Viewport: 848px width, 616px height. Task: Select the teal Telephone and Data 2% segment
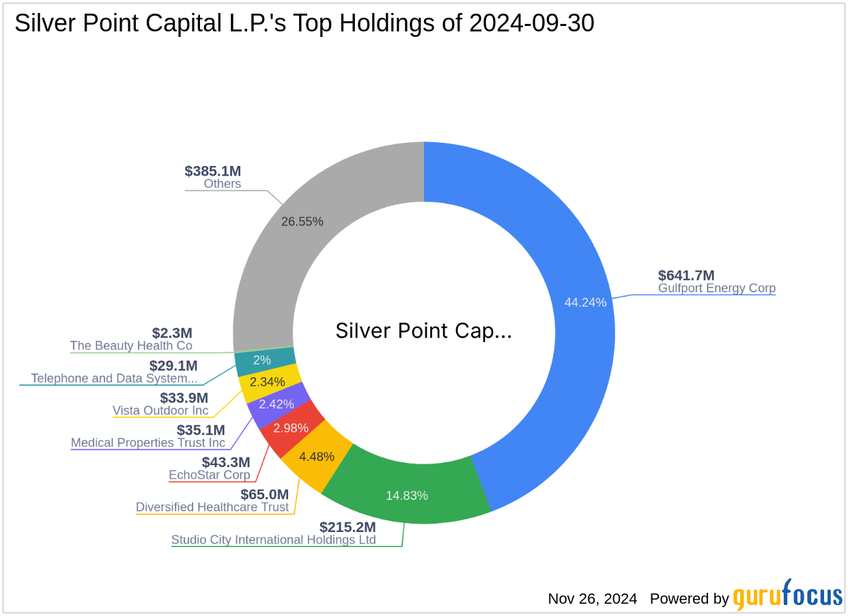point(262,360)
